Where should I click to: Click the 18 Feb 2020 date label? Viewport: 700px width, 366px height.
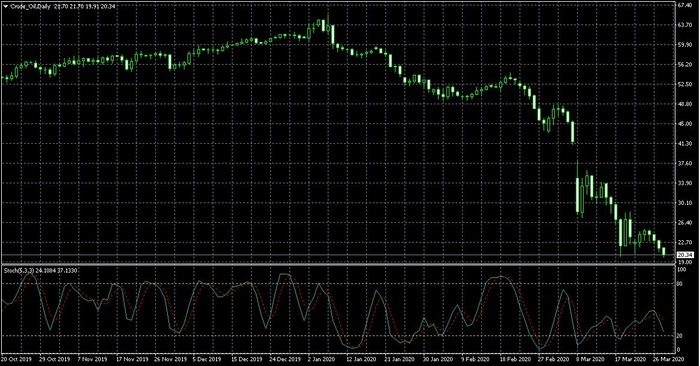click(515, 359)
